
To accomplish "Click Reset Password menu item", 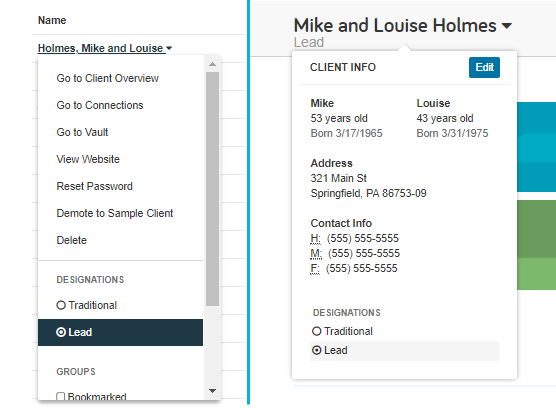I will coord(94,186).
